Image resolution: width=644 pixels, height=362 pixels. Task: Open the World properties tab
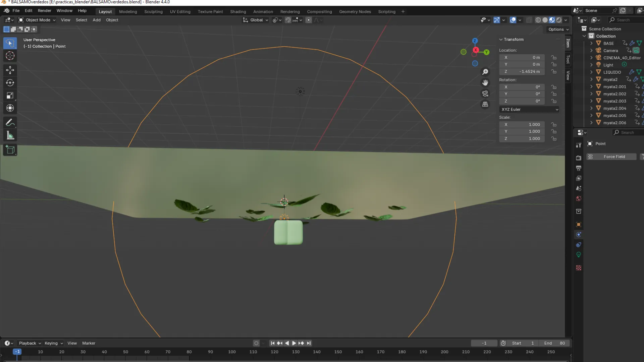click(579, 199)
